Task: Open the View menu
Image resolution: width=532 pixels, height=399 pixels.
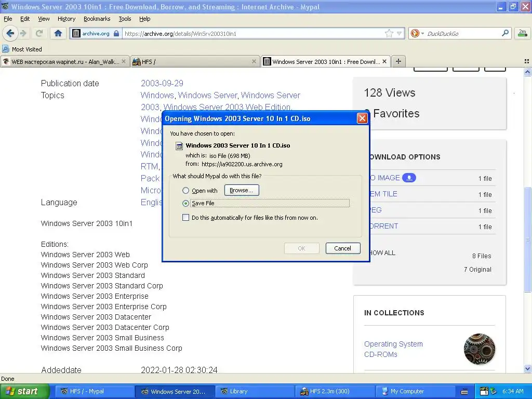Action: pos(44,19)
